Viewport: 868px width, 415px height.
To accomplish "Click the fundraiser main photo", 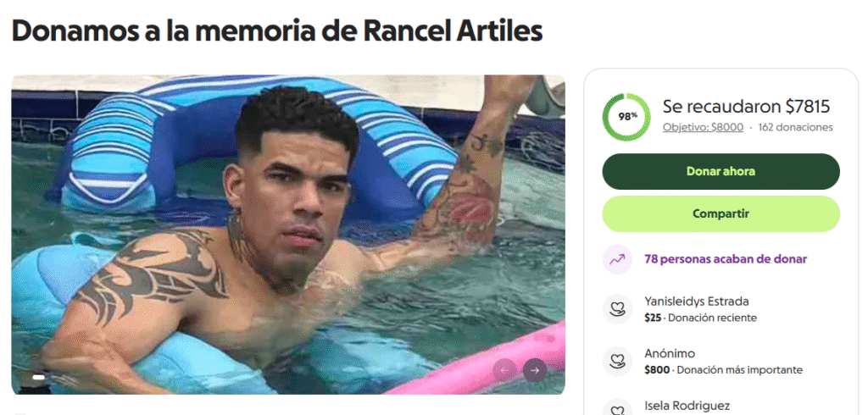I will (288, 235).
